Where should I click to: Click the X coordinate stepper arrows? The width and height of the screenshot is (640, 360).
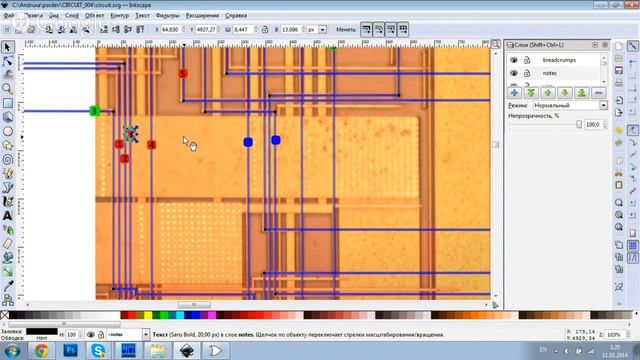[x=183, y=29]
